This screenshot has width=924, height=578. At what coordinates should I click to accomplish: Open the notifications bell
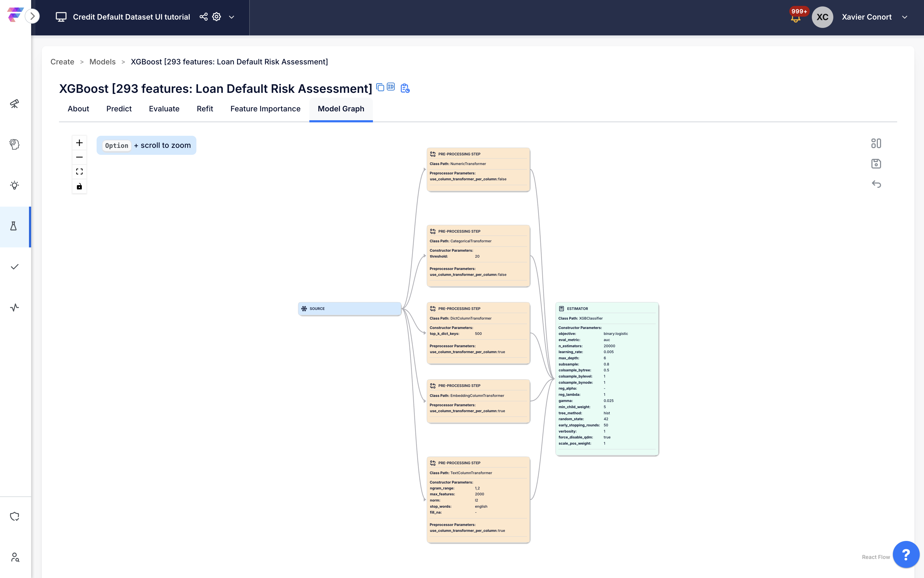coord(795,18)
